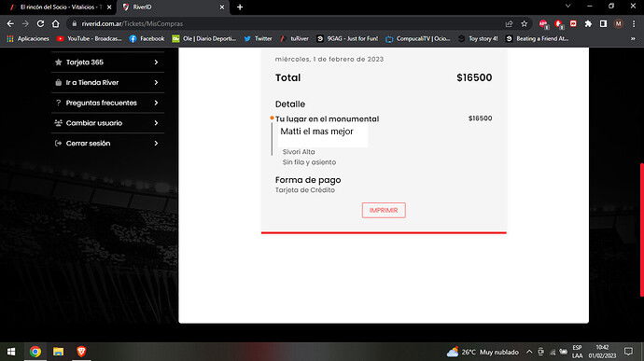Click the red page scrollbar
Viewport: 644px width, 361px height.
point(642,230)
